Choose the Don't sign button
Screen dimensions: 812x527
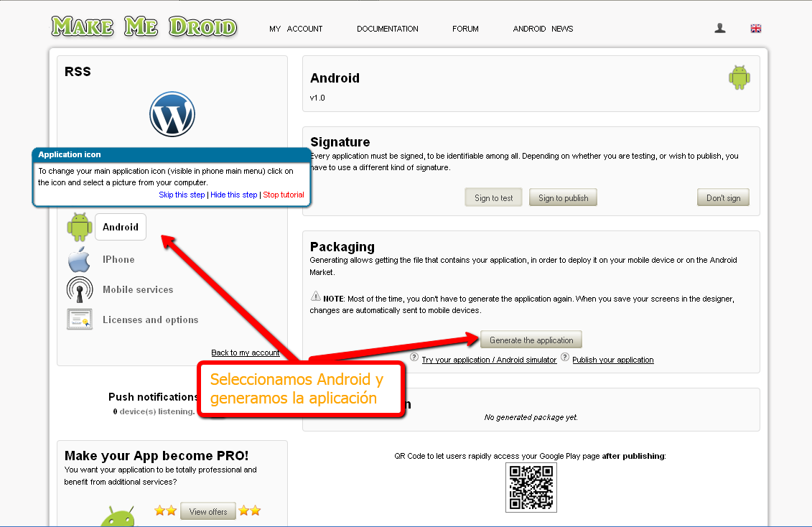[723, 198]
